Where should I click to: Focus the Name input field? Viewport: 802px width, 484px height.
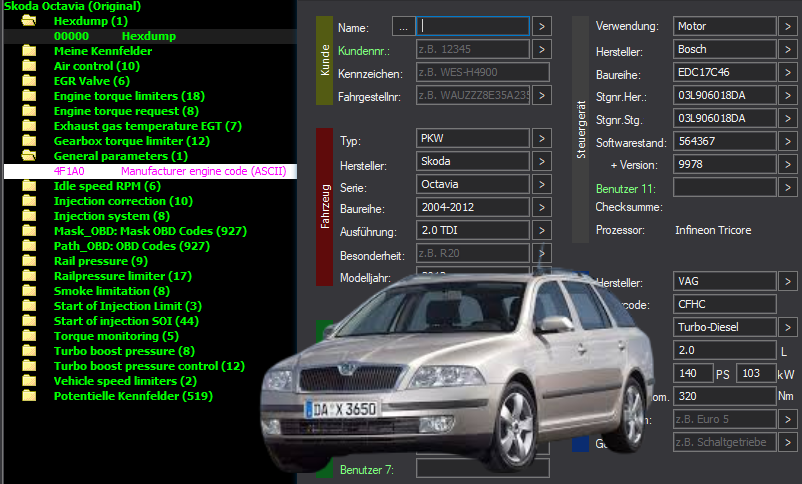point(473,26)
